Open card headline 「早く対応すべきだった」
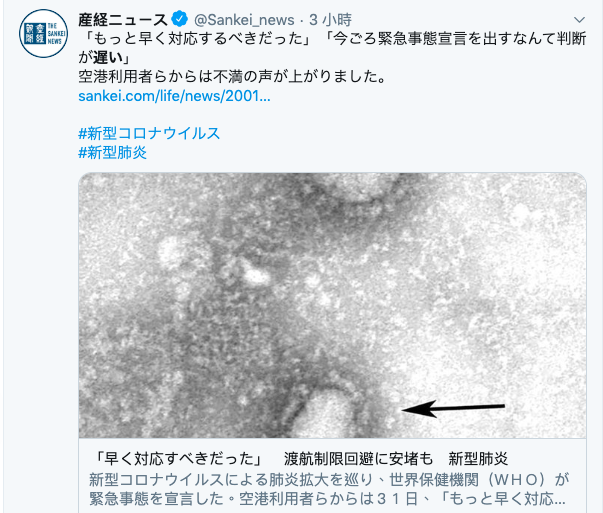This screenshot has width=603, height=513. (178, 458)
